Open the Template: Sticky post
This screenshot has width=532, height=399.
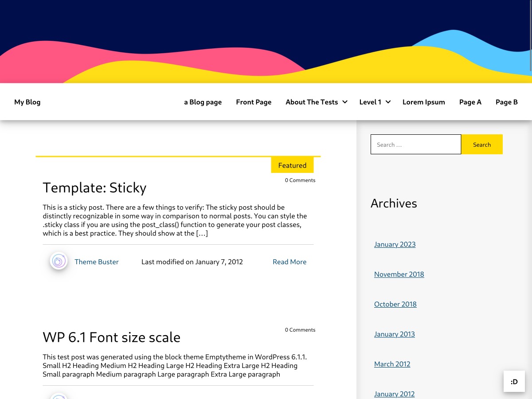tap(94, 188)
